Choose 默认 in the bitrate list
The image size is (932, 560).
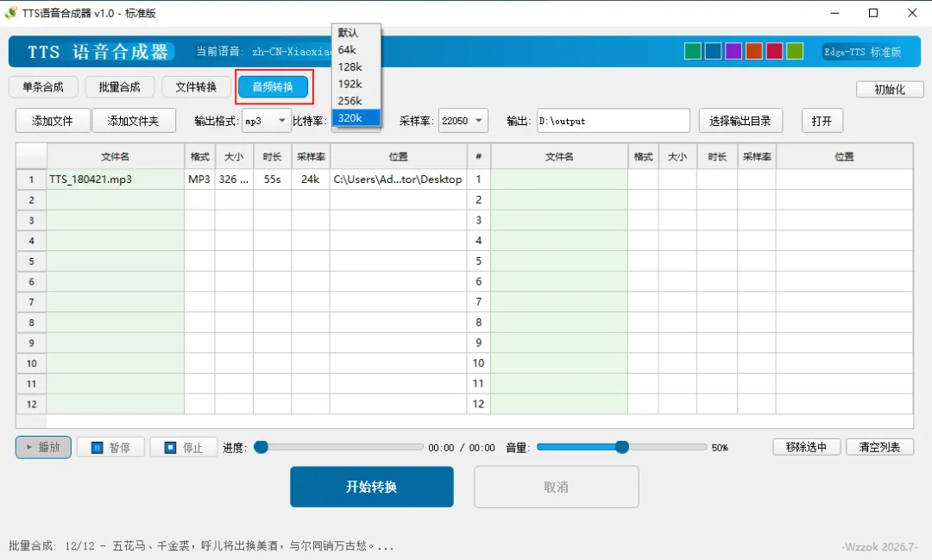[356, 33]
